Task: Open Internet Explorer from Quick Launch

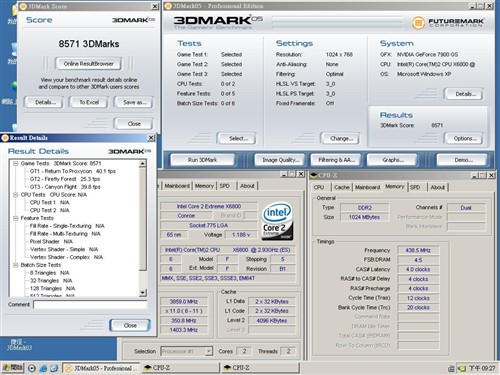Action: (43, 368)
